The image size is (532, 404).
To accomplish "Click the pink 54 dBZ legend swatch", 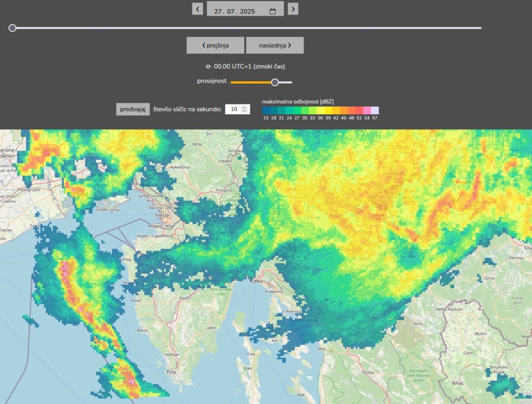I will pos(367,110).
